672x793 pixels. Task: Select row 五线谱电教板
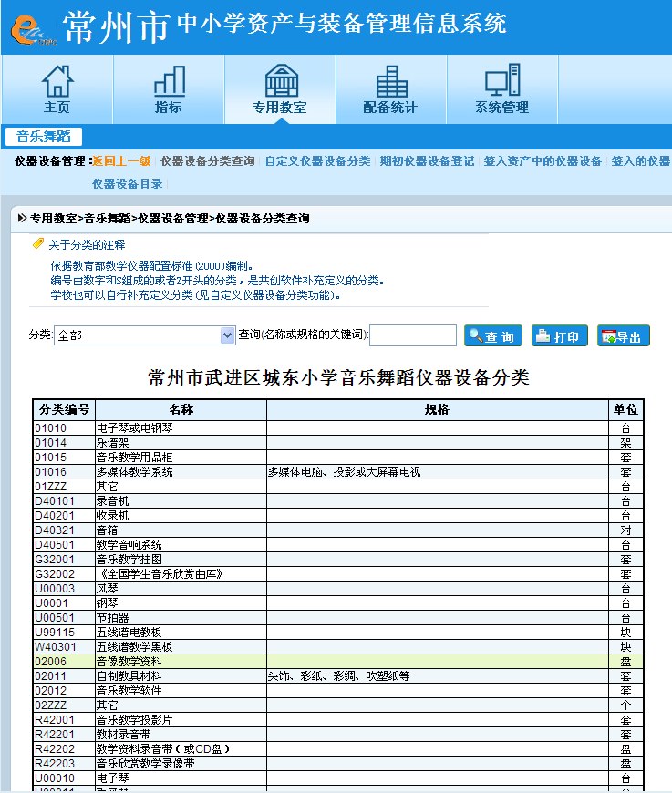click(338, 633)
